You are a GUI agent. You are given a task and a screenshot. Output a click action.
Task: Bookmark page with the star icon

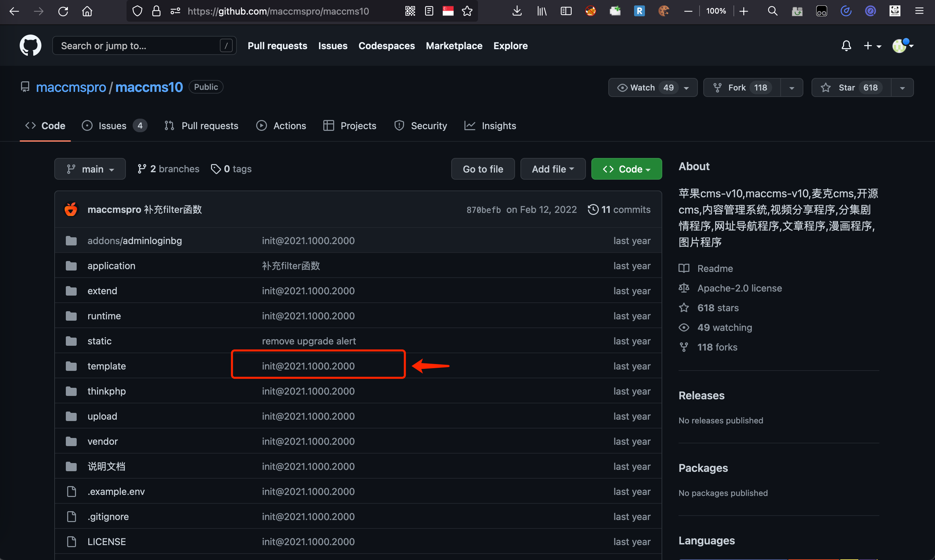click(x=467, y=11)
